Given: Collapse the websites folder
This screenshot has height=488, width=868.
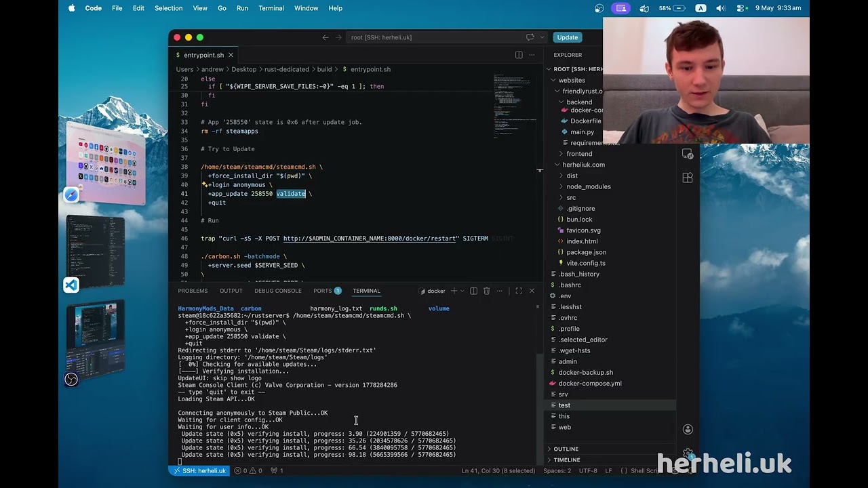Looking at the screenshot, I should [572, 80].
